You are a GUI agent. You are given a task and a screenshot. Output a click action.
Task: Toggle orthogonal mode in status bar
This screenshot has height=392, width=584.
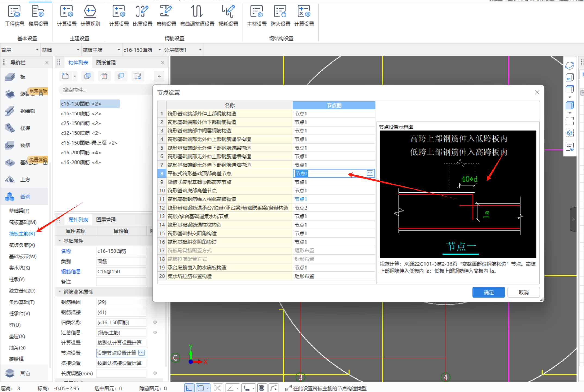pyautogui.click(x=189, y=388)
